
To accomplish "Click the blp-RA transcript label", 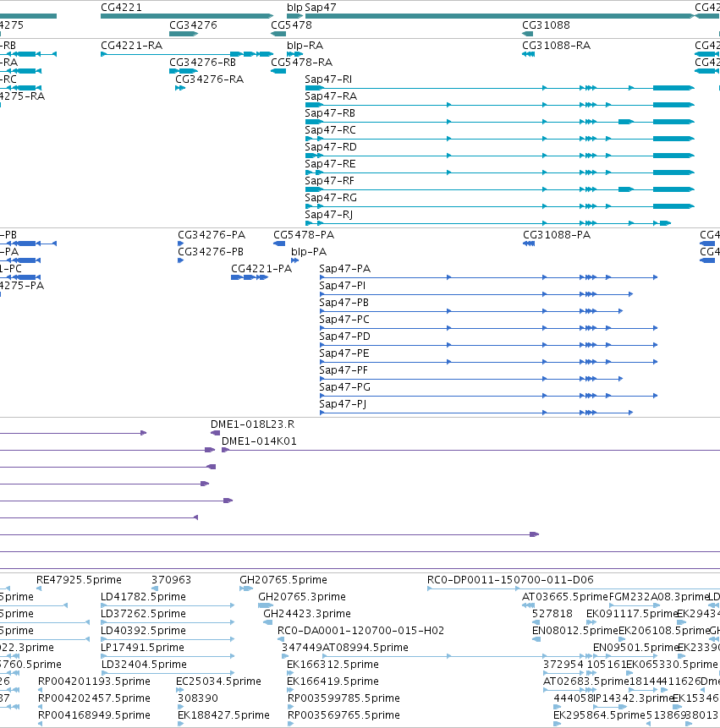I will point(305,46).
